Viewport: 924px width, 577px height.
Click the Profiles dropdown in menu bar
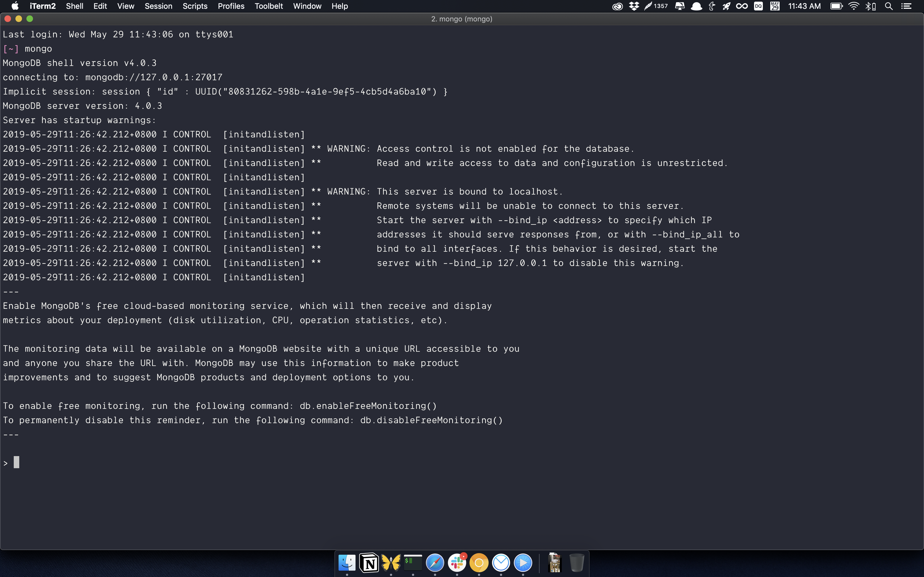231,6
